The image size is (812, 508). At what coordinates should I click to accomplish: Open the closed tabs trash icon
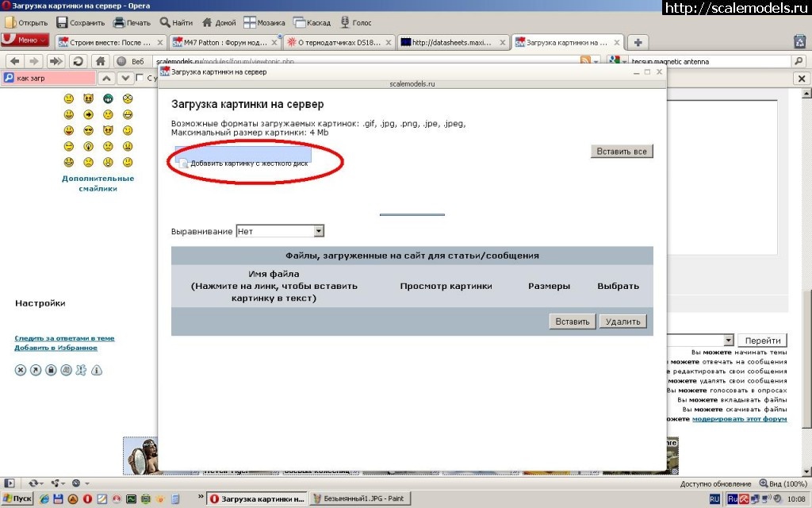click(800, 42)
